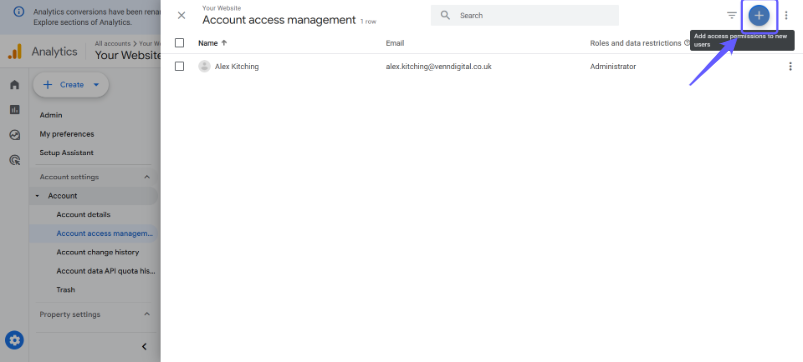
Task: Click the Search input field
Action: [x=524, y=15]
